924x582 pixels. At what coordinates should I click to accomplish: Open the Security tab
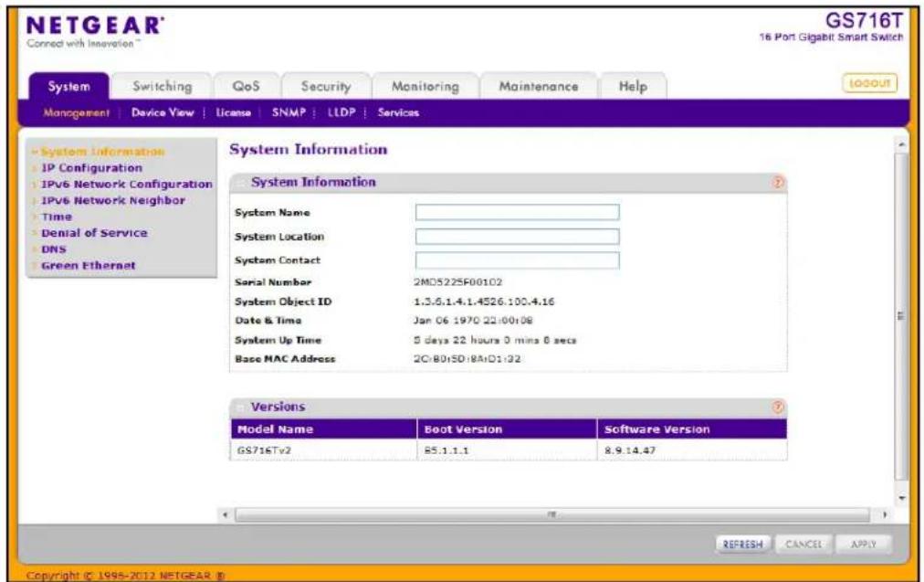click(x=326, y=86)
